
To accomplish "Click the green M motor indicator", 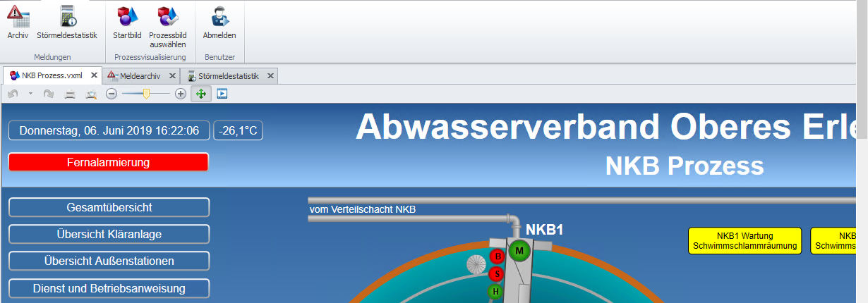I will pyautogui.click(x=519, y=250).
